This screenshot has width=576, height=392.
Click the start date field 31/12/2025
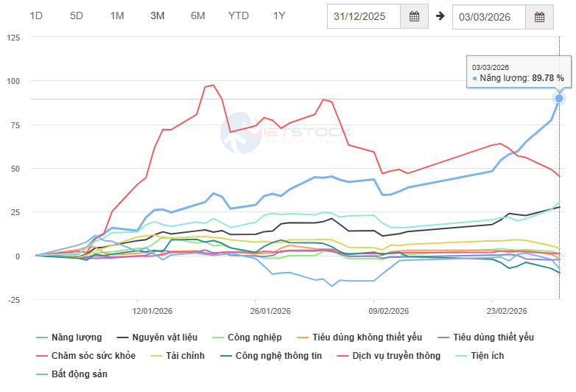pos(364,16)
